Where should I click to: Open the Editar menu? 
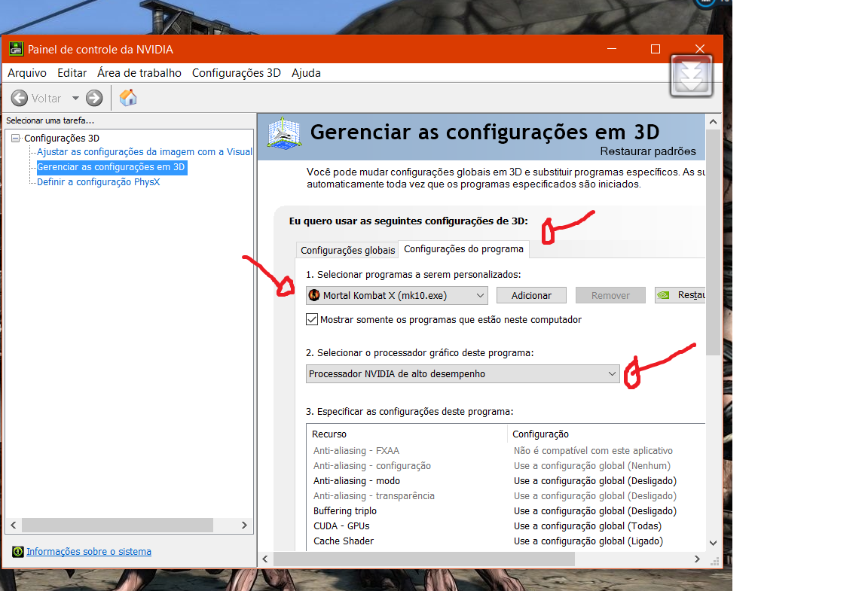tap(72, 73)
